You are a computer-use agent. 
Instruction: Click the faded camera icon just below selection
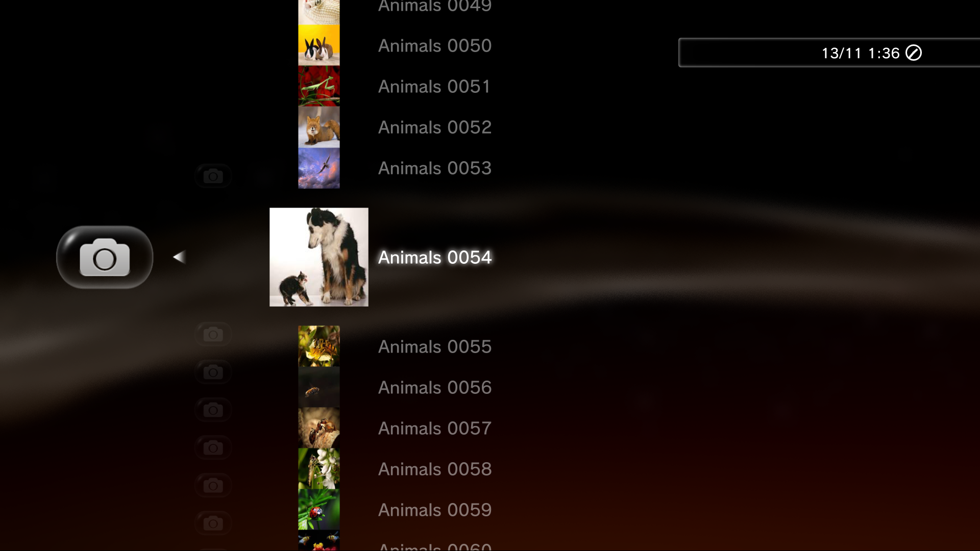(x=213, y=334)
